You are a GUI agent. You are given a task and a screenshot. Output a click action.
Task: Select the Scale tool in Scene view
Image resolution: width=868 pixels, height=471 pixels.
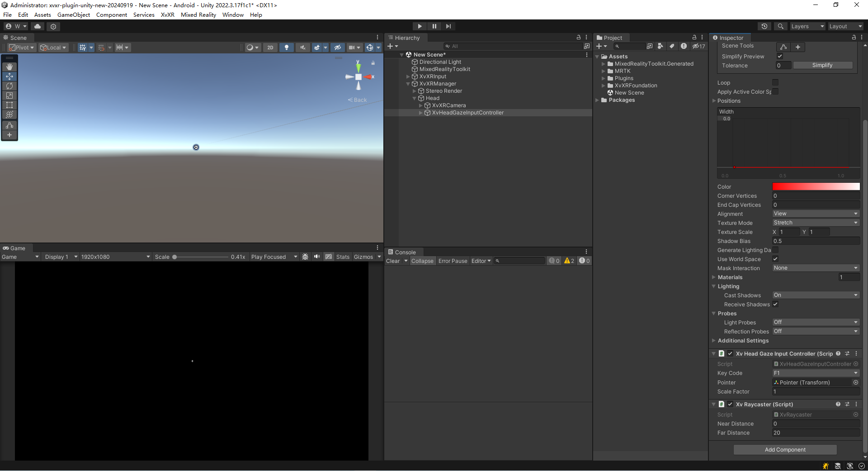coord(9,95)
